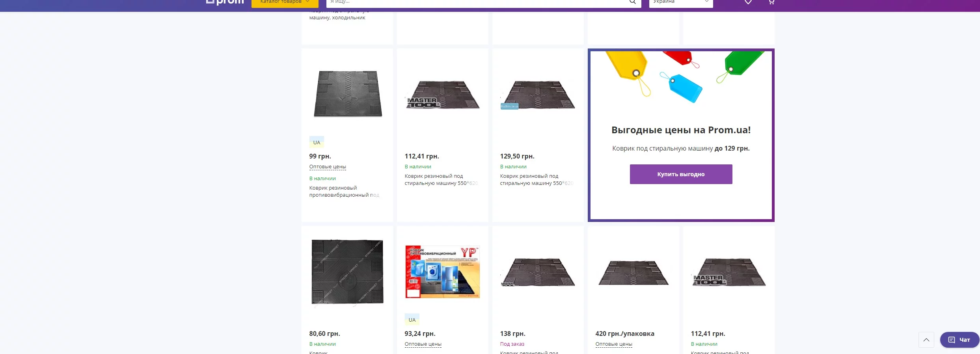Click the search magnifier icon
Screen dimensions: 980x354
pos(632,2)
